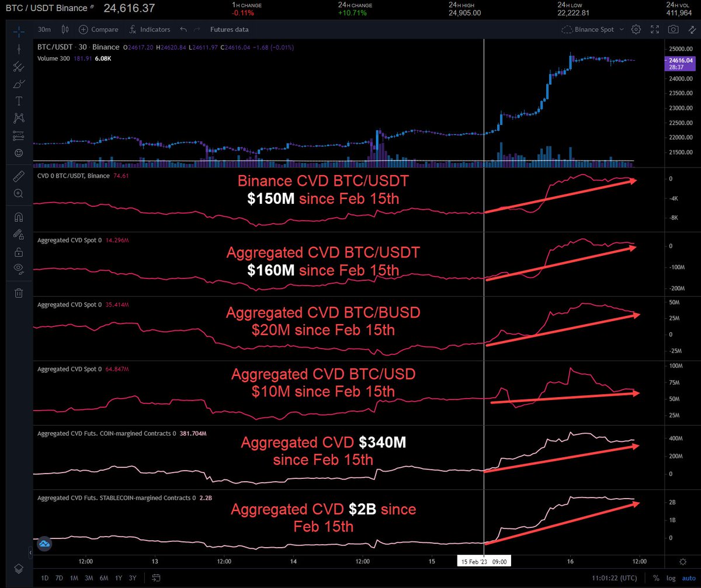Open the 30m timeframe dropdown
Image resolution: width=701 pixels, height=588 pixels.
pyautogui.click(x=44, y=29)
